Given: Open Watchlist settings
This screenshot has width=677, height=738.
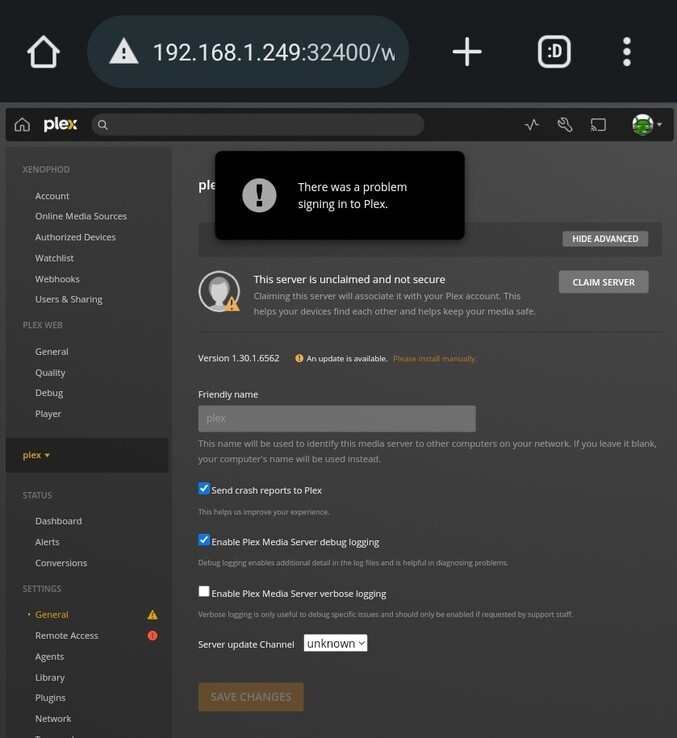Looking at the screenshot, I should (x=54, y=258).
